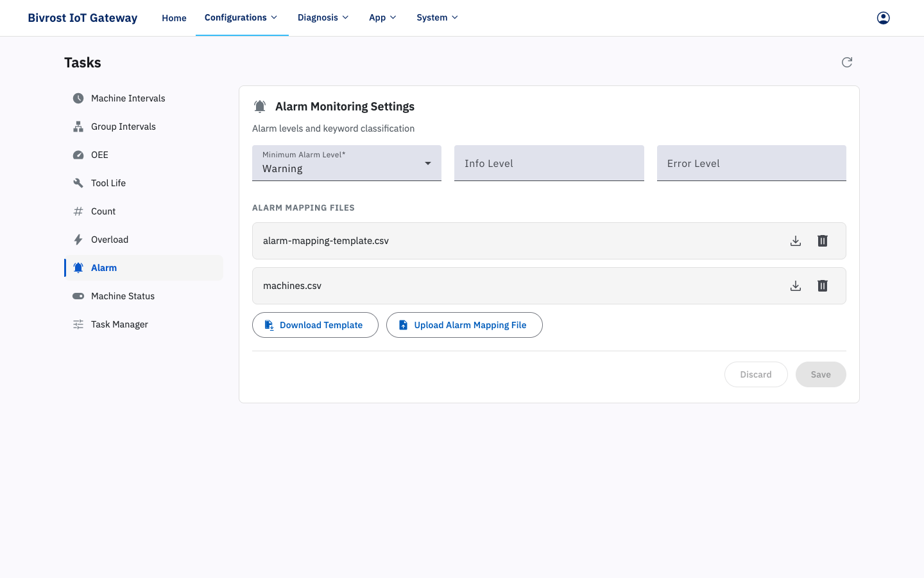Focus the Error Level input field

click(x=751, y=163)
